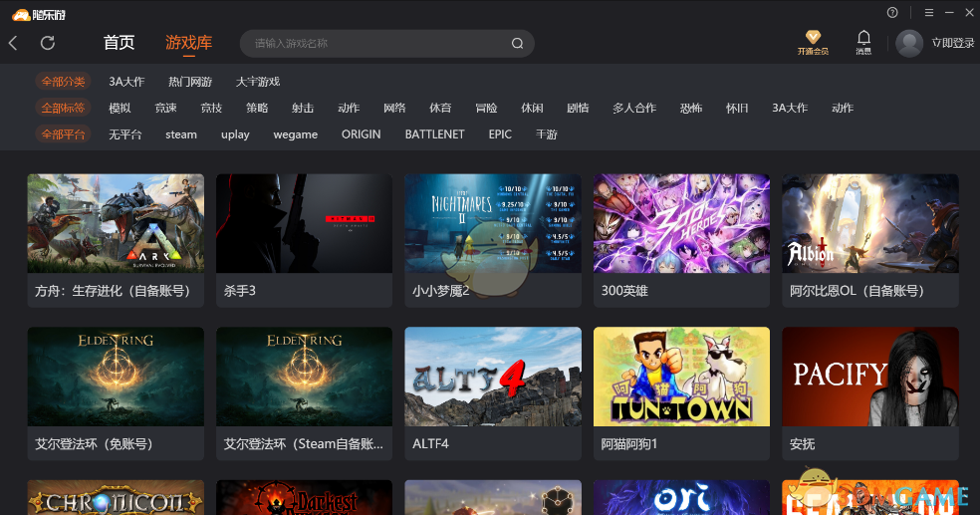Filter by ORIGIN platform
The image size is (980, 515).
(x=361, y=134)
